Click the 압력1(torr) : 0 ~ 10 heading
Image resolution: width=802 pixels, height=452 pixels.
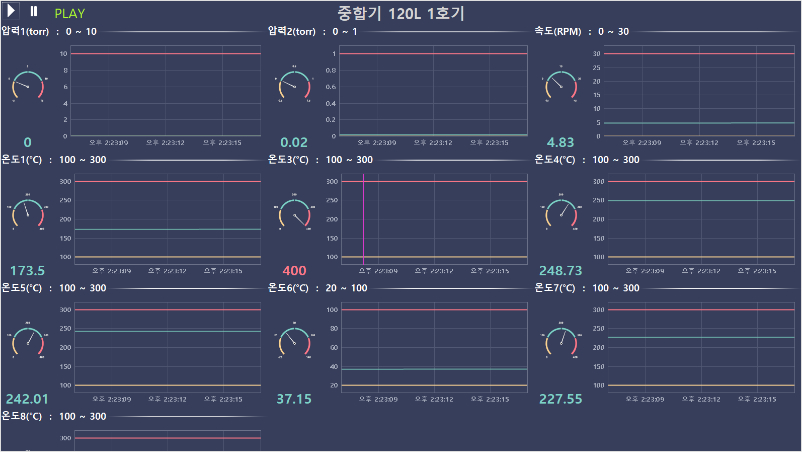[49, 32]
